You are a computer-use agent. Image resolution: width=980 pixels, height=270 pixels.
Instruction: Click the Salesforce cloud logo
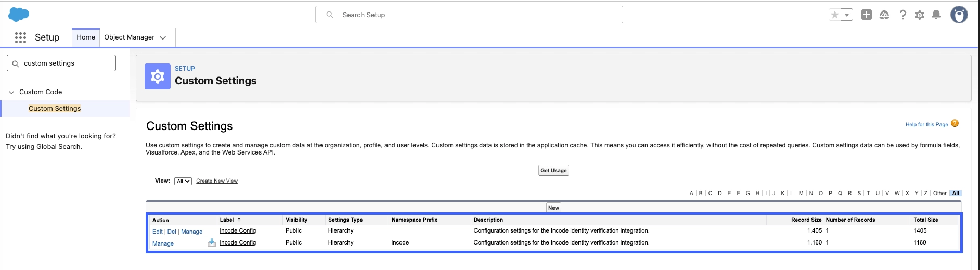coord(19,15)
